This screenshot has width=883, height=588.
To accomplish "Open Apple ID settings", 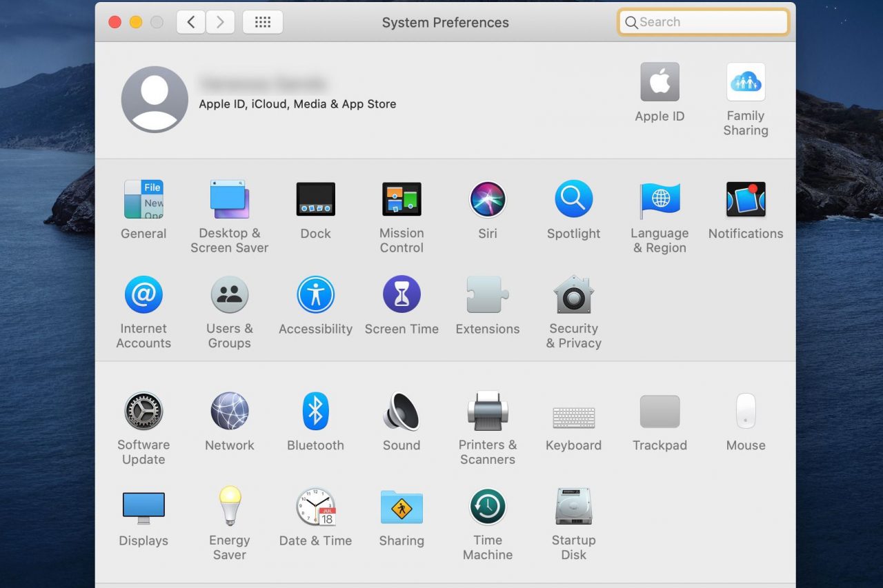I will point(659,81).
